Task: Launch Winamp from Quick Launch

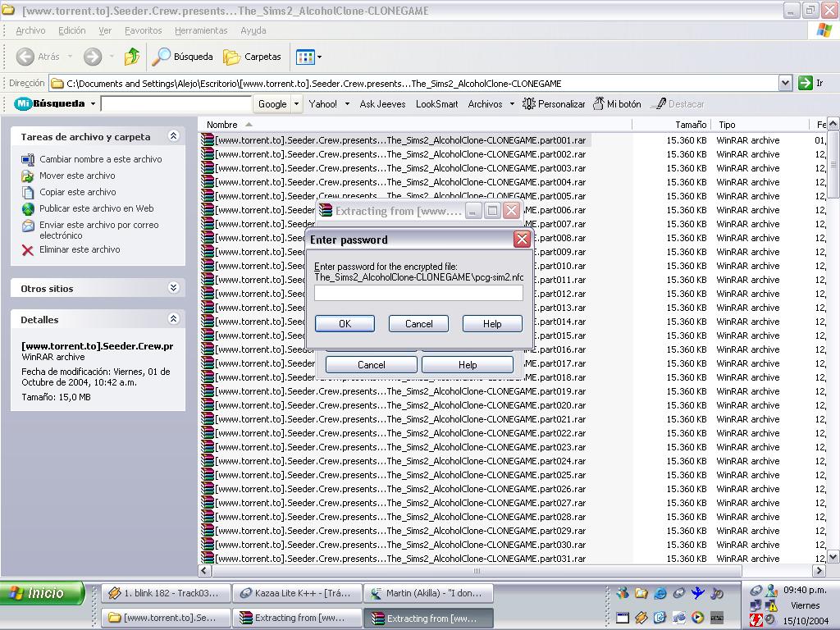Action: click(x=641, y=618)
